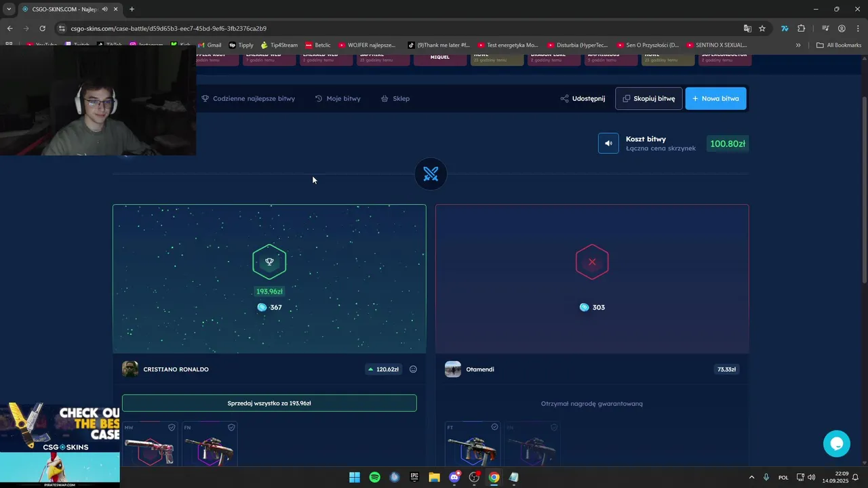
Task: Open a new browser tab
Action: (x=132, y=9)
